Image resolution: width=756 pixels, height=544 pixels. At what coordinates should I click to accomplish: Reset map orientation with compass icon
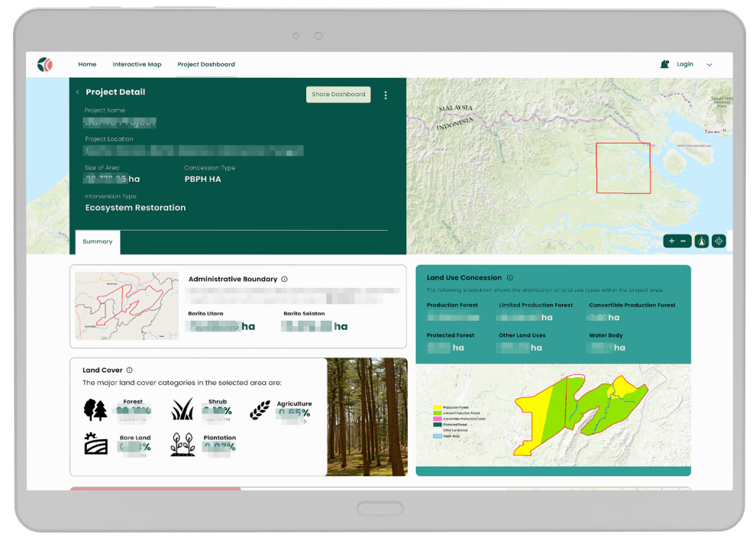point(701,241)
